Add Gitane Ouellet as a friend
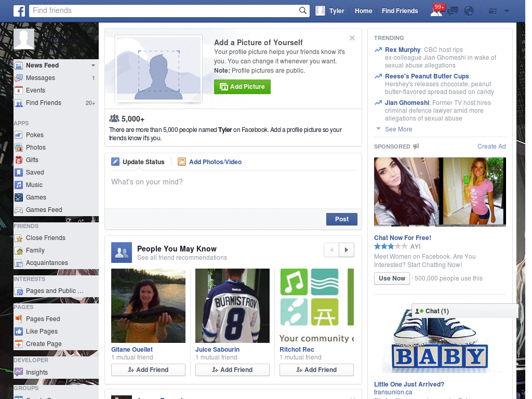The image size is (532, 399). (148, 370)
